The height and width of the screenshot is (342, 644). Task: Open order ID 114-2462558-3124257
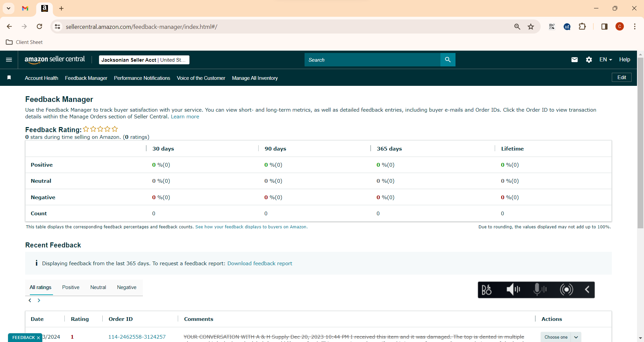(137, 337)
